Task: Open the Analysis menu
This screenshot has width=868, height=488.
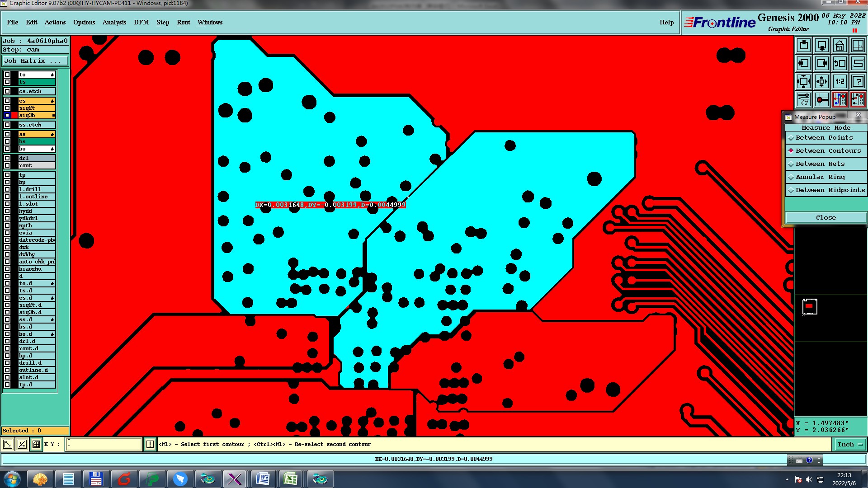Action: 114,22
